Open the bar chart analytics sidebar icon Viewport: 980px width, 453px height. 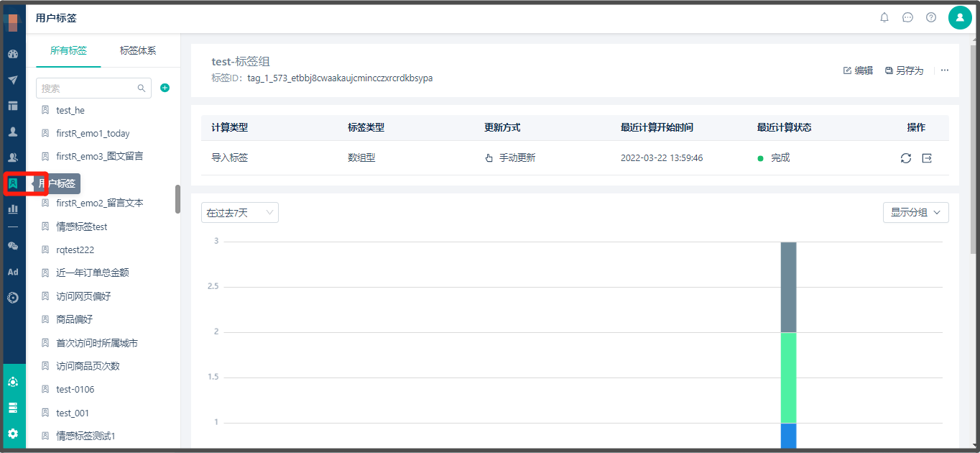13,209
